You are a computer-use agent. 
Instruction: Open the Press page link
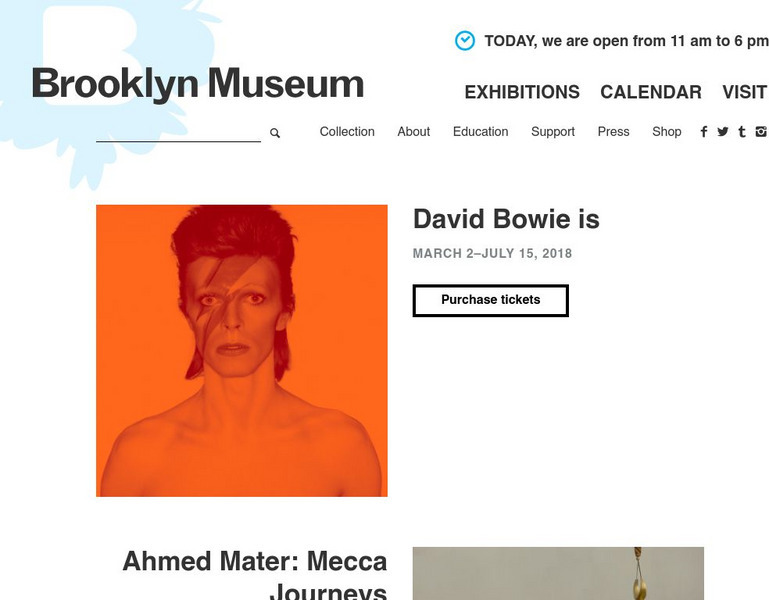pos(613,132)
